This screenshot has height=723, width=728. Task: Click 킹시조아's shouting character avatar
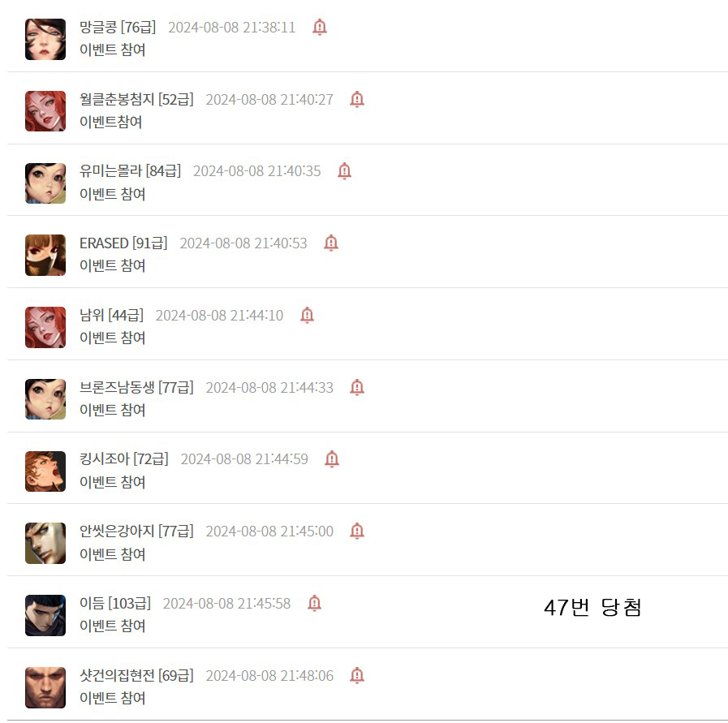[45, 471]
